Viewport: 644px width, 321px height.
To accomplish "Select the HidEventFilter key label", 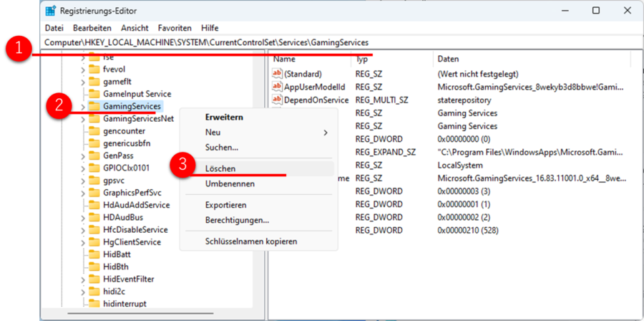I will tap(129, 279).
